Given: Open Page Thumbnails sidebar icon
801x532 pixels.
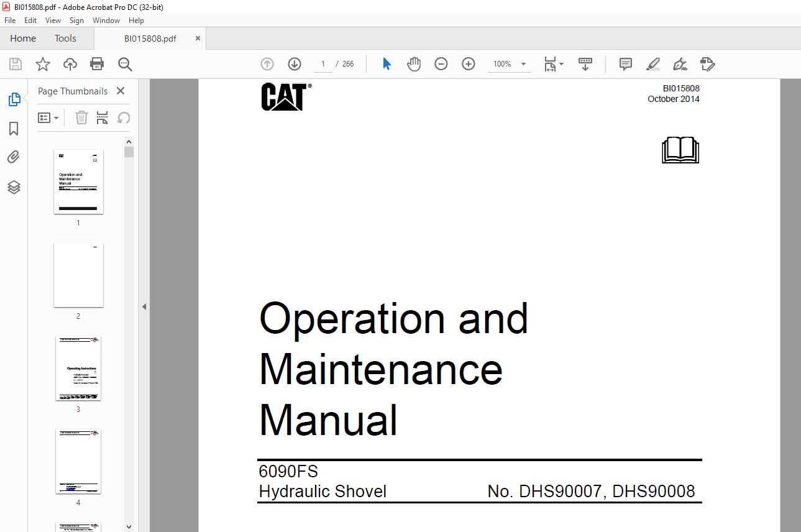Looking at the screenshot, I should pyautogui.click(x=14, y=99).
